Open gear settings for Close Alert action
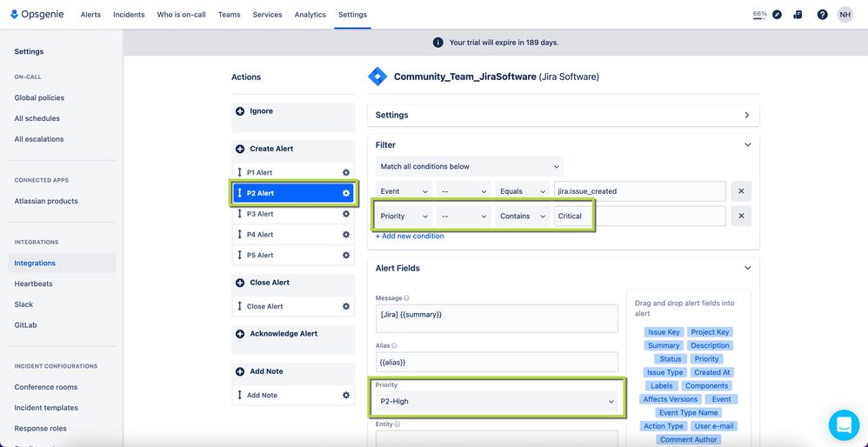 (346, 306)
